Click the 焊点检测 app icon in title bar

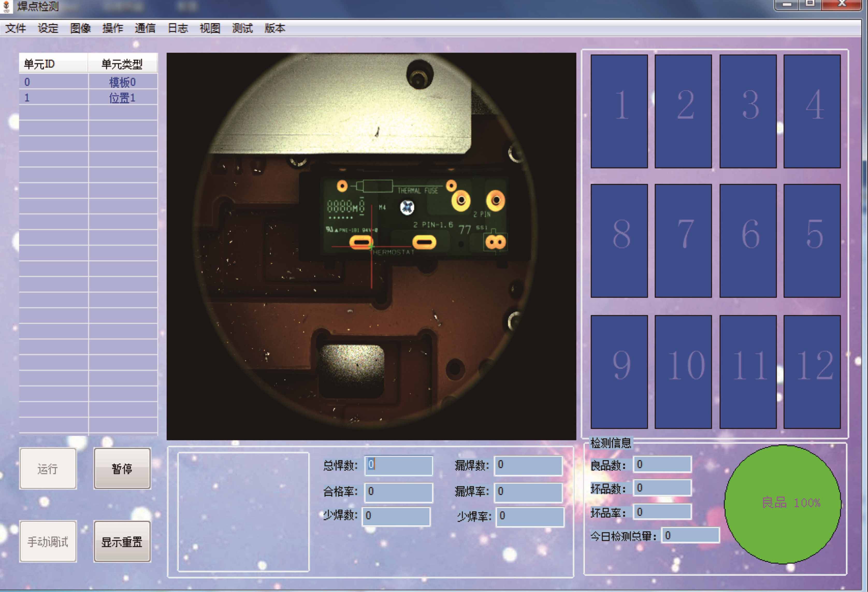6,6
